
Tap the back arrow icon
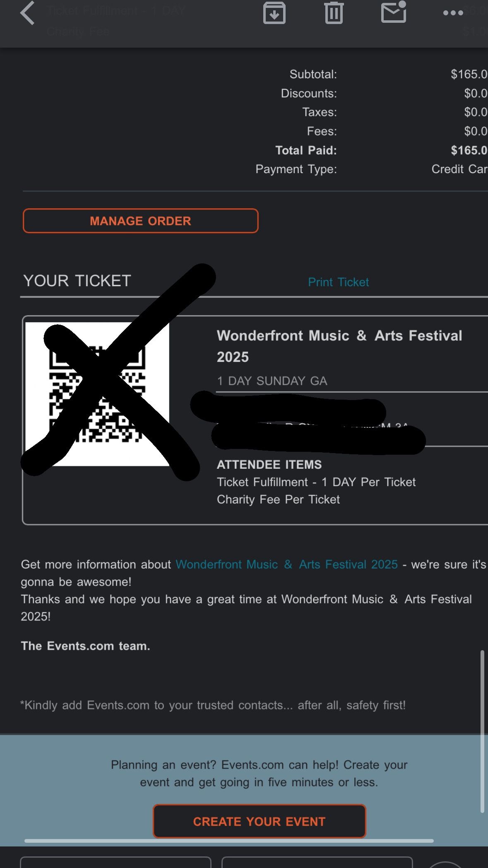[27, 13]
